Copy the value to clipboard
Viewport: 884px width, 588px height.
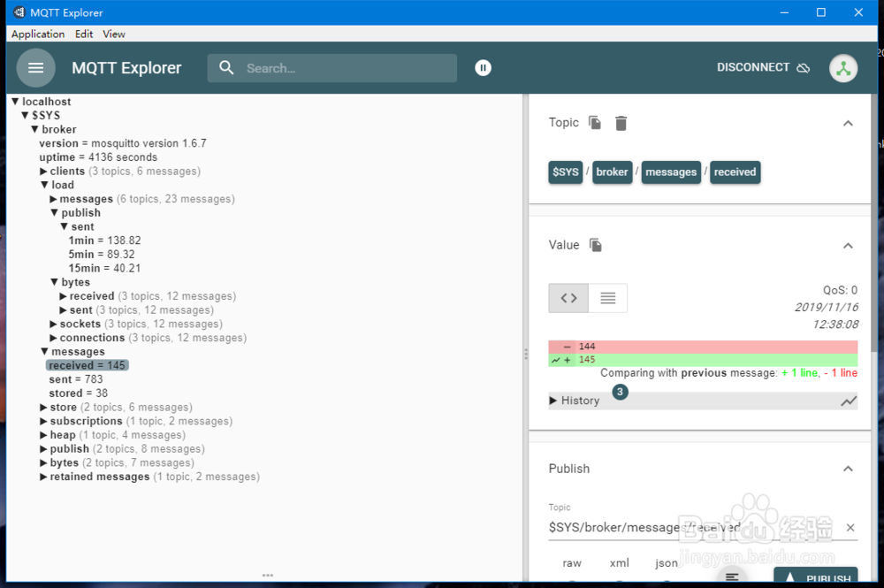pyautogui.click(x=595, y=245)
